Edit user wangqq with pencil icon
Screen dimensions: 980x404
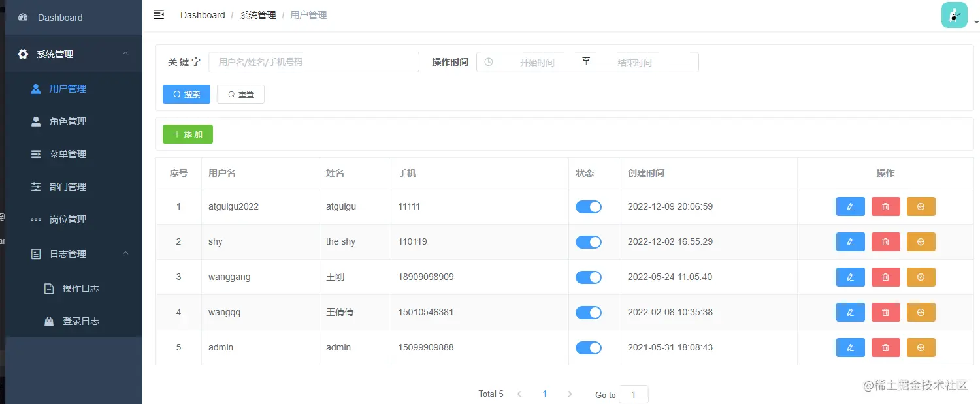tap(850, 312)
